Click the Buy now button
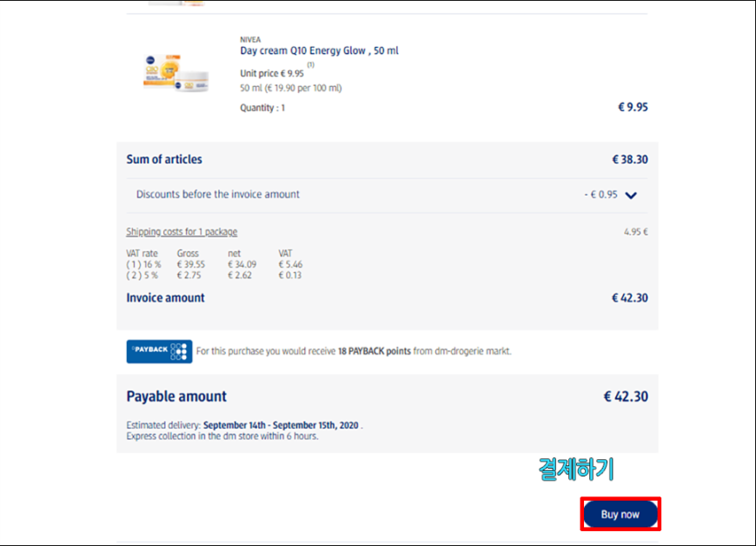Viewport: 756px width, 546px height. point(620,514)
